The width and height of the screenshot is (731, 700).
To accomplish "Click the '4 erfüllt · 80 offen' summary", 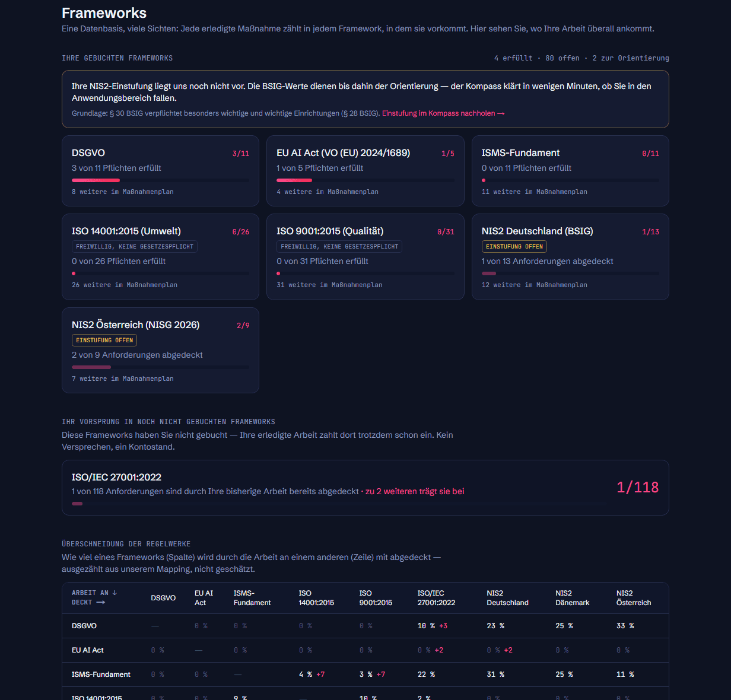I will click(x=537, y=58).
